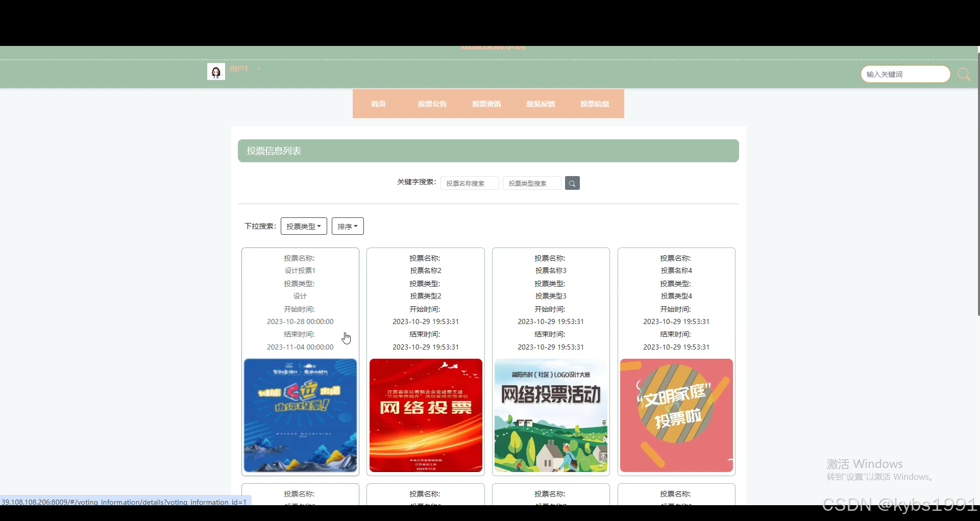Open the 投票资讯 navigation item
Screen dimensions: 980x521
click(486, 104)
